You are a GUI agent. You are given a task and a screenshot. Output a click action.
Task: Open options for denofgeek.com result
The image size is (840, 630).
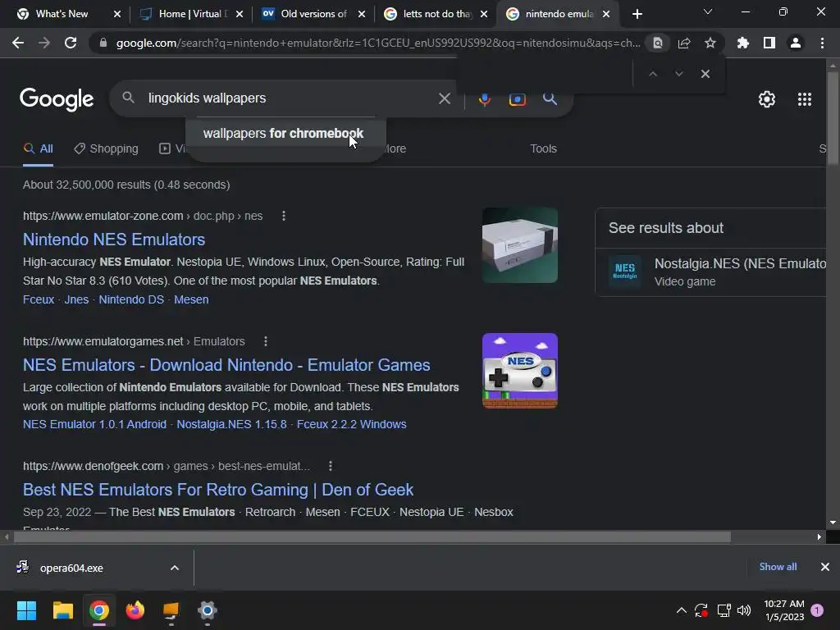331,466
